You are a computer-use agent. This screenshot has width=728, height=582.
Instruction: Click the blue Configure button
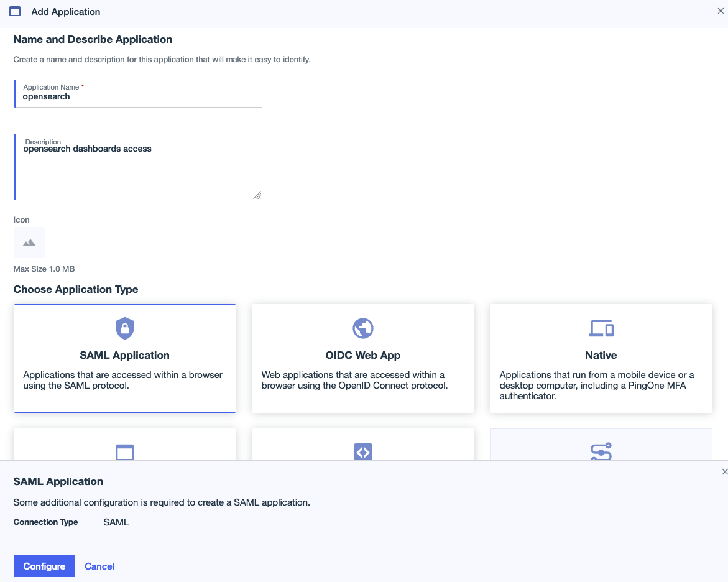point(44,566)
